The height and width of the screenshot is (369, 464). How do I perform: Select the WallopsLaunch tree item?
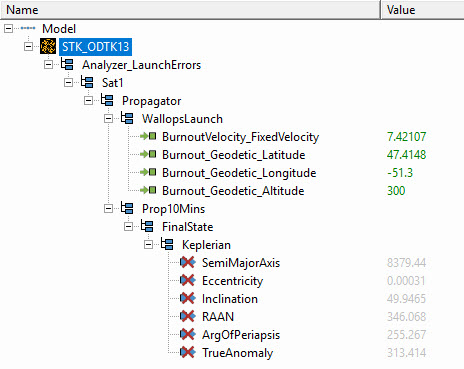pos(182,119)
